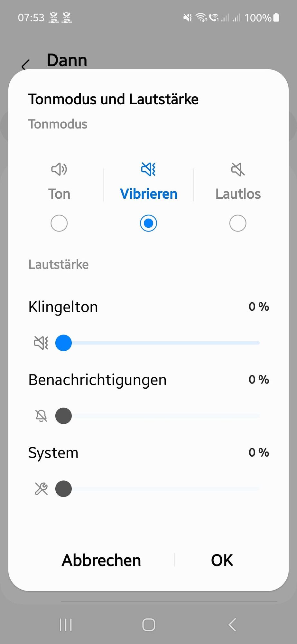Open recent apps from navigation bar
Image resolution: width=297 pixels, height=644 pixels.
[66, 625]
